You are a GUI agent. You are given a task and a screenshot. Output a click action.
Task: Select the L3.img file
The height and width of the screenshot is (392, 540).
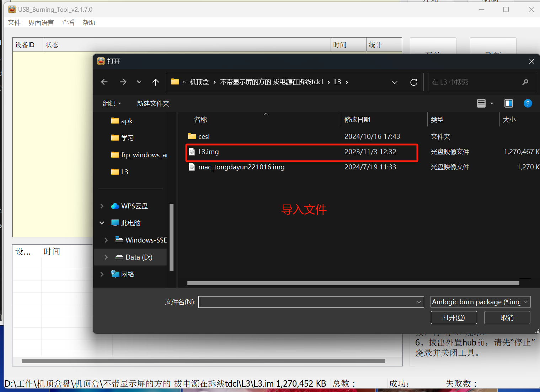point(209,152)
